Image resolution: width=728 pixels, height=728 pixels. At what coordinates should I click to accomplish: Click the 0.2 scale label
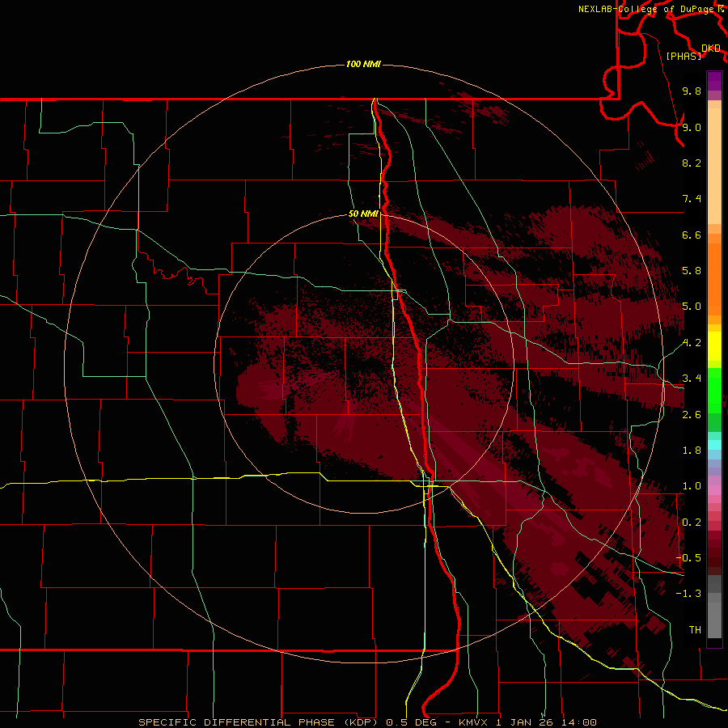(x=692, y=523)
